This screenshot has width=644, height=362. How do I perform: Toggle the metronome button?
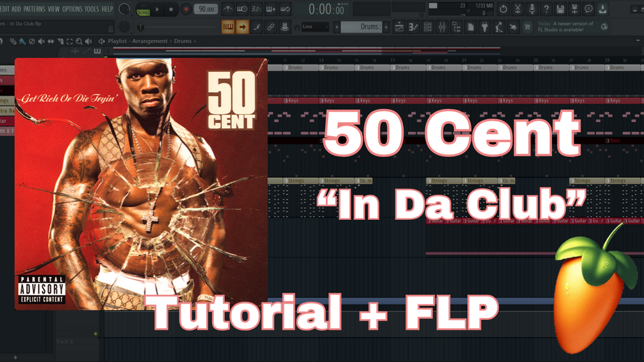coord(228,8)
